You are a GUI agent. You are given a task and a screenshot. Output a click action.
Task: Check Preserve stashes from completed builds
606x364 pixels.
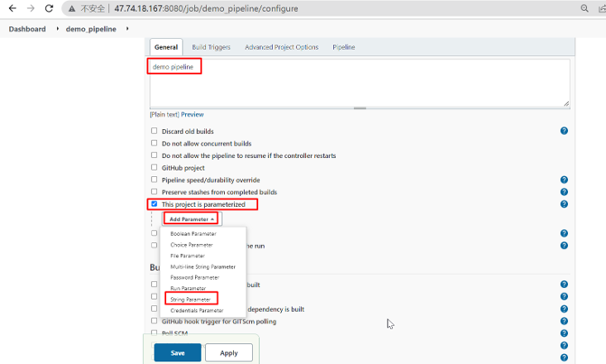154,191
